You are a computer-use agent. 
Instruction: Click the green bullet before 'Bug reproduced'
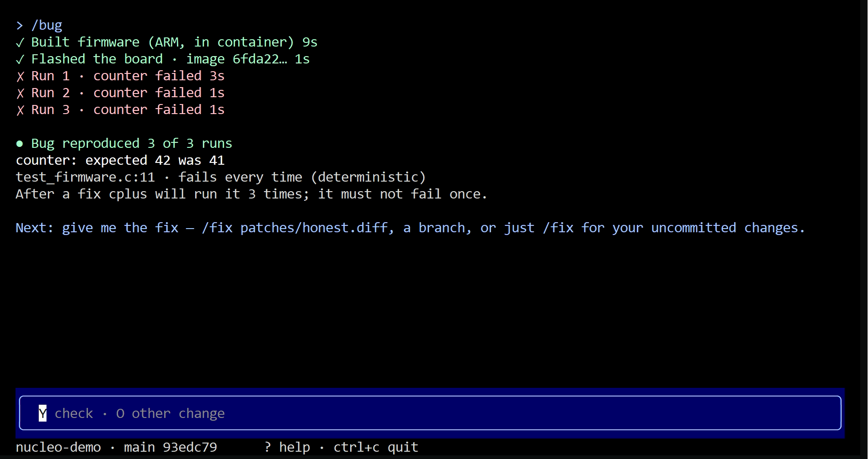click(20, 144)
